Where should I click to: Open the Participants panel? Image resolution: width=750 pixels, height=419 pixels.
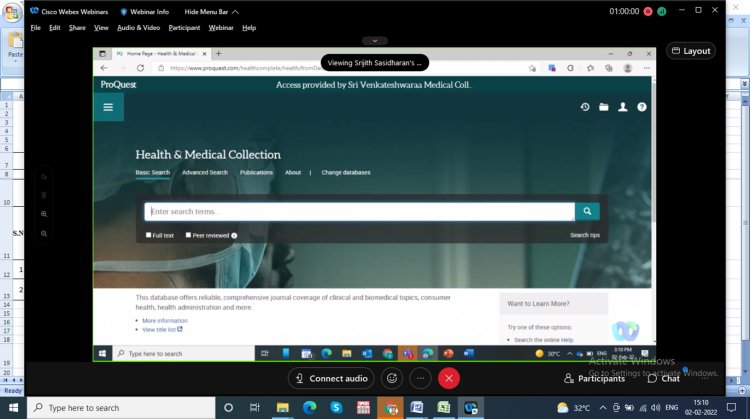(x=595, y=378)
